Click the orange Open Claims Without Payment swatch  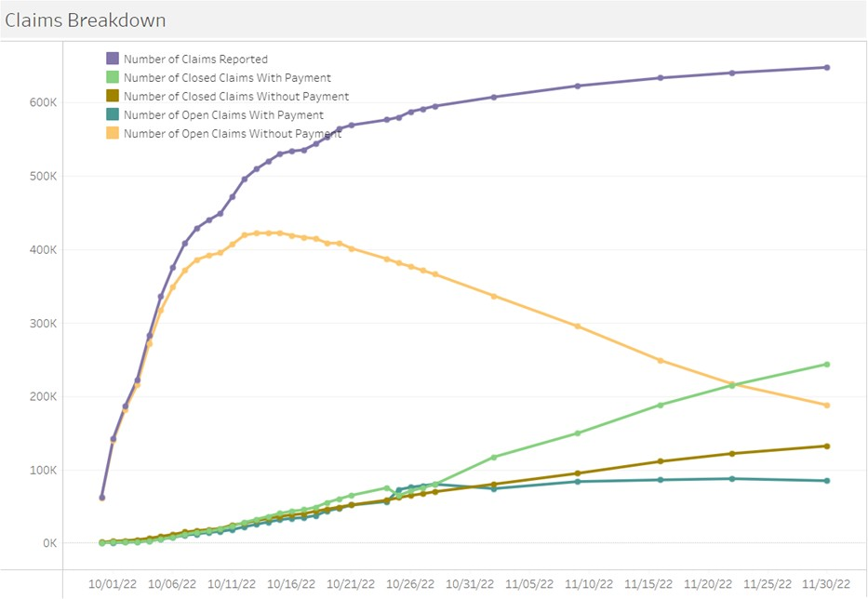point(113,134)
